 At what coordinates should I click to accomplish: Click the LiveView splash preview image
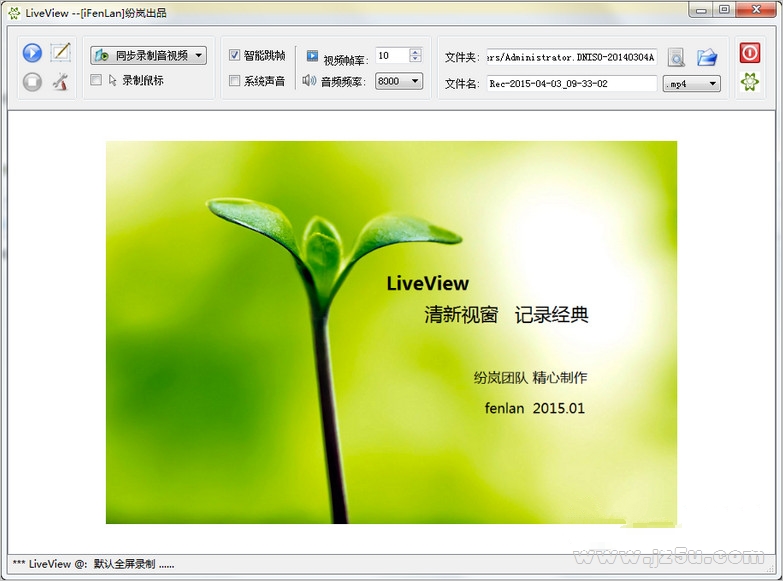[x=392, y=332]
